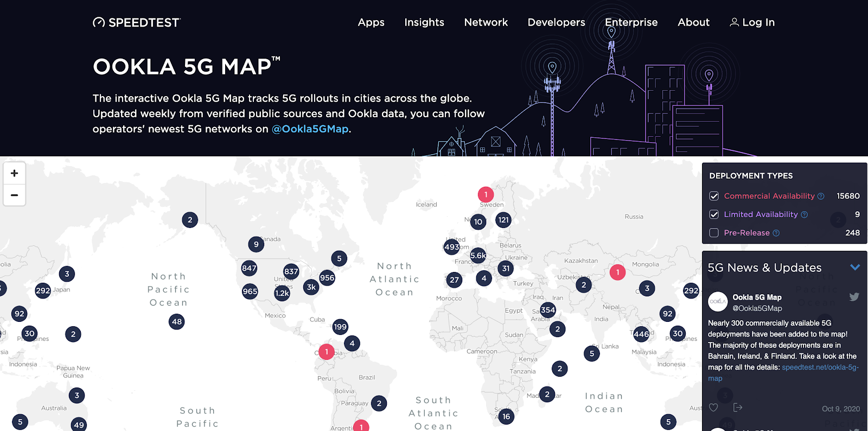Image resolution: width=868 pixels, height=431 pixels.
Task: Select the 27 cluster above Morocco
Action: [x=454, y=280]
